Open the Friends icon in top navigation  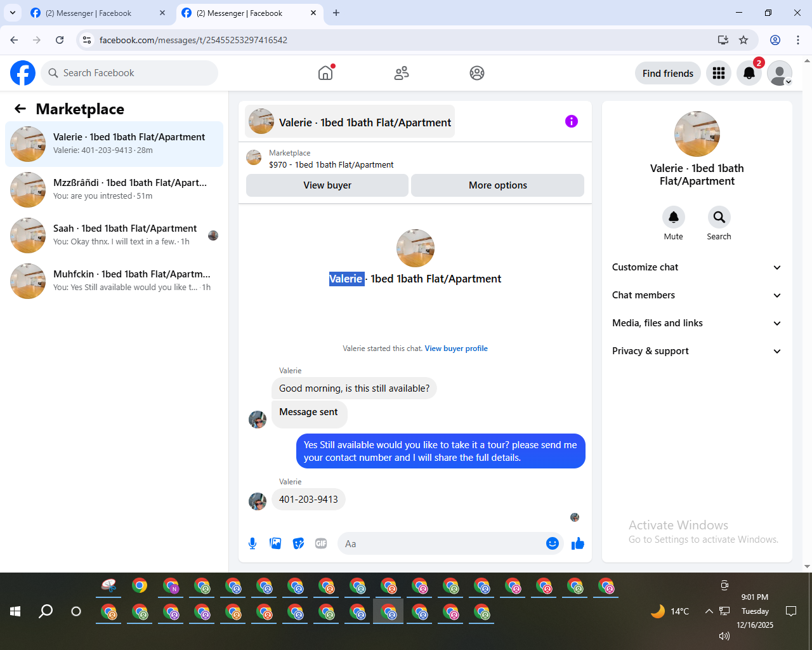(x=402, y=73)
